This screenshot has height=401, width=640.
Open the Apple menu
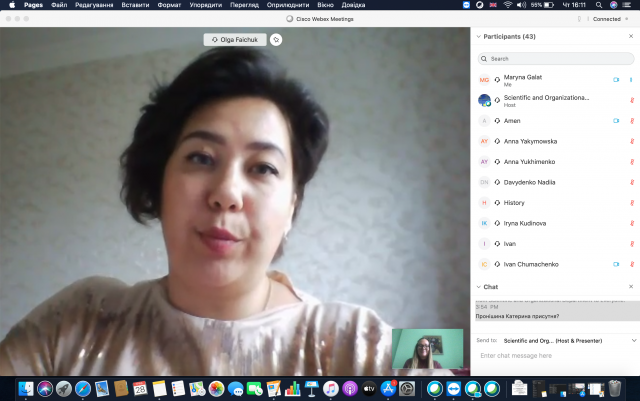pos(12,5)
